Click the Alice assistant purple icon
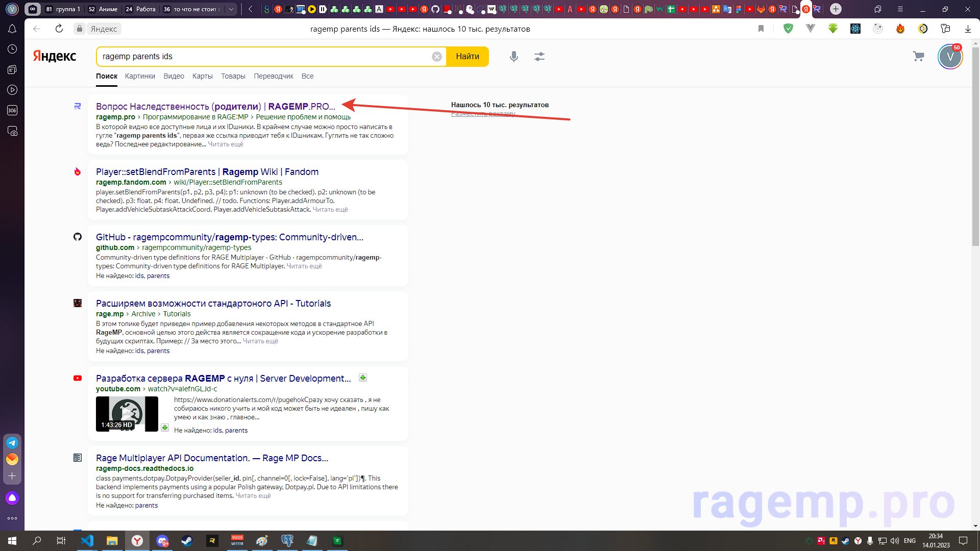 12,498
